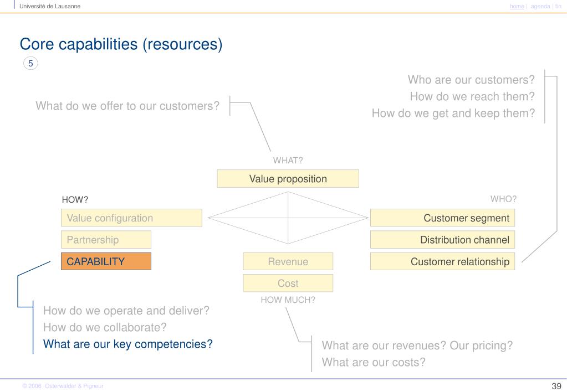Choose the Distribution channel box
This screenshot has height=392, width=567.
[442, 240]
